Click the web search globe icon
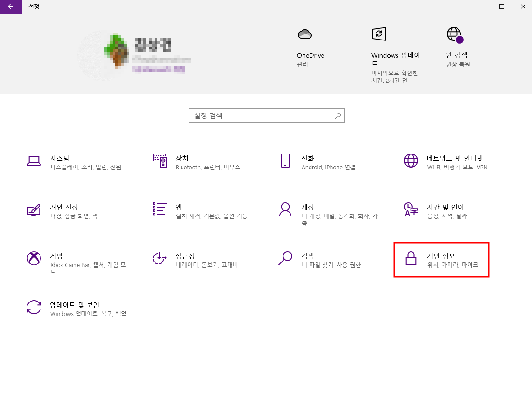532x403 pixels. (x=455, y=35)
